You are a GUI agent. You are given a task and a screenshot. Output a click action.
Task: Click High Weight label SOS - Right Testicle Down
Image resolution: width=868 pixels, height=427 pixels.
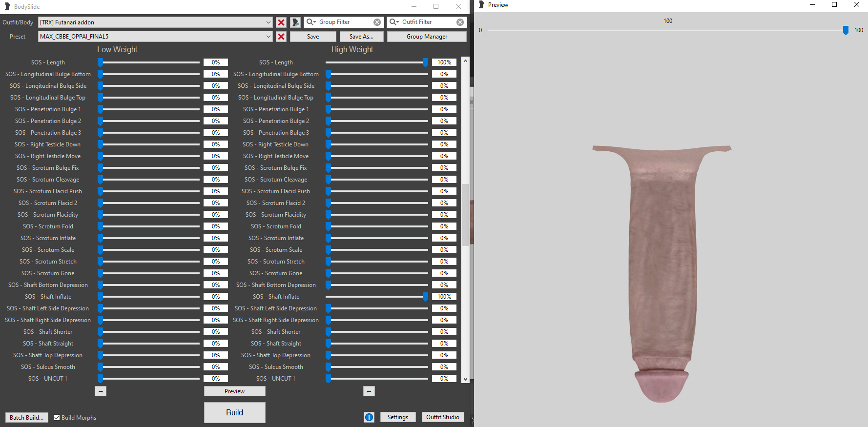276,144
